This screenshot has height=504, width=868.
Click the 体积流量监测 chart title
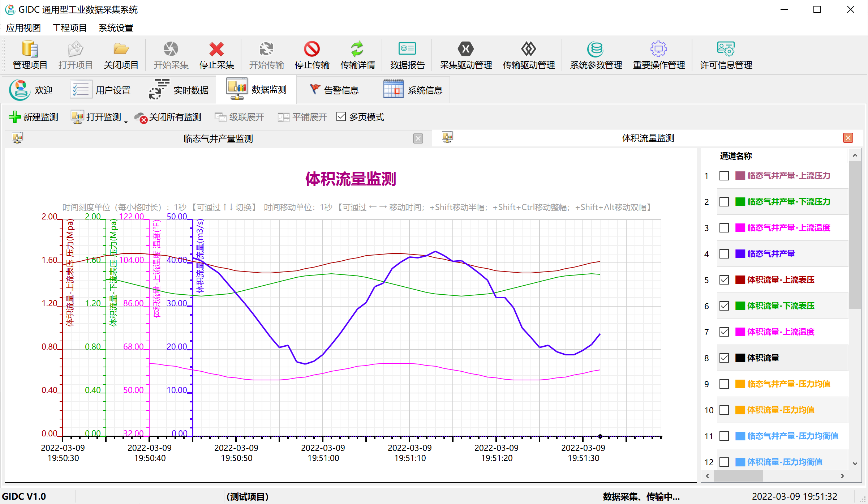point(351,179)
